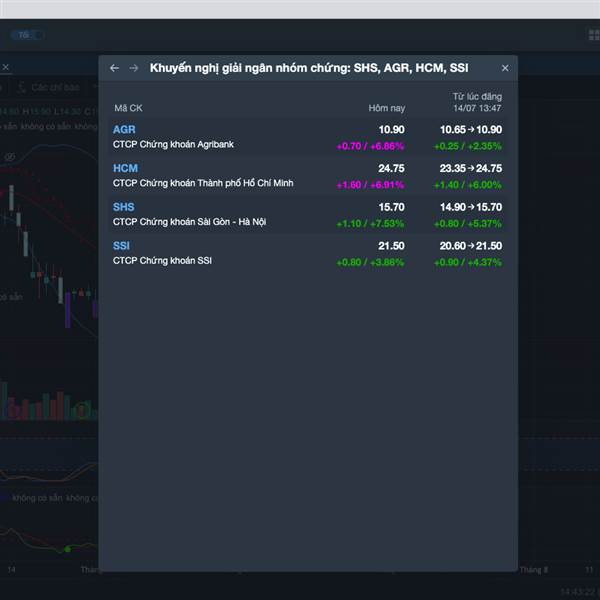The image size is (600, 600).
Task: Click the Mã CK column header
Action: pyautogui.click(x=128, y=108)
